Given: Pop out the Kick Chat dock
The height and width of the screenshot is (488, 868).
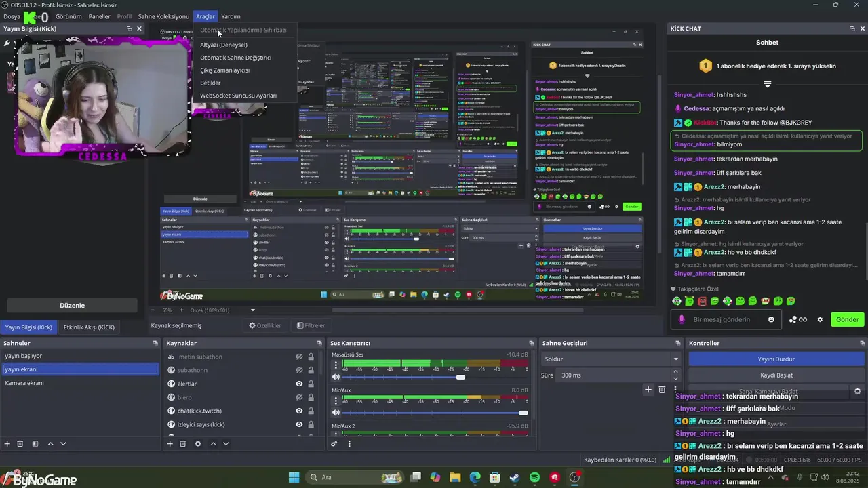Looking at the screenshot, I should point(852,28).
